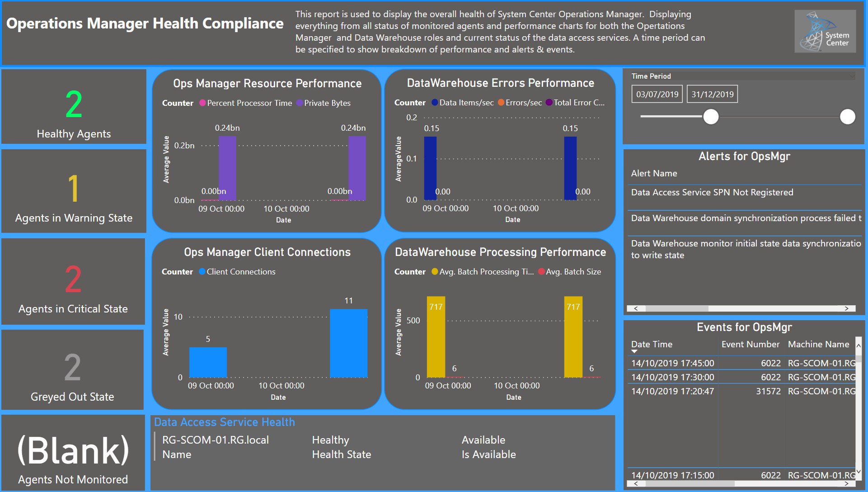Viewport: 868px width, 492px height.
Task: Select event row 14/10/2019 17:15:00
Action: (741, 475)
